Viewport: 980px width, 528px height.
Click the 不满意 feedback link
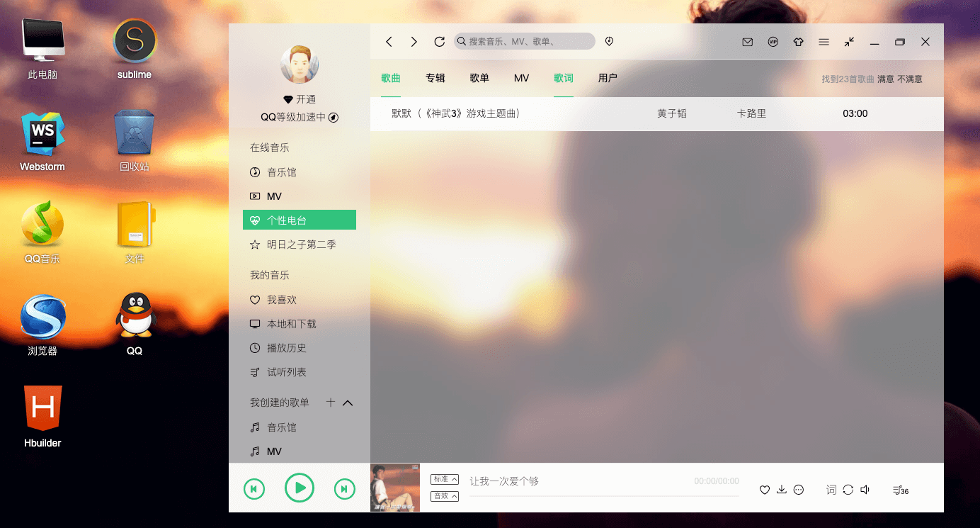(x=910, y=79)
